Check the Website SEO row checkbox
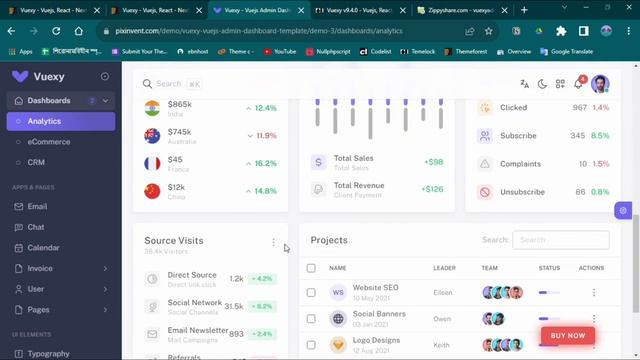This screenshot has width=640, height=360. pos(311,292)
